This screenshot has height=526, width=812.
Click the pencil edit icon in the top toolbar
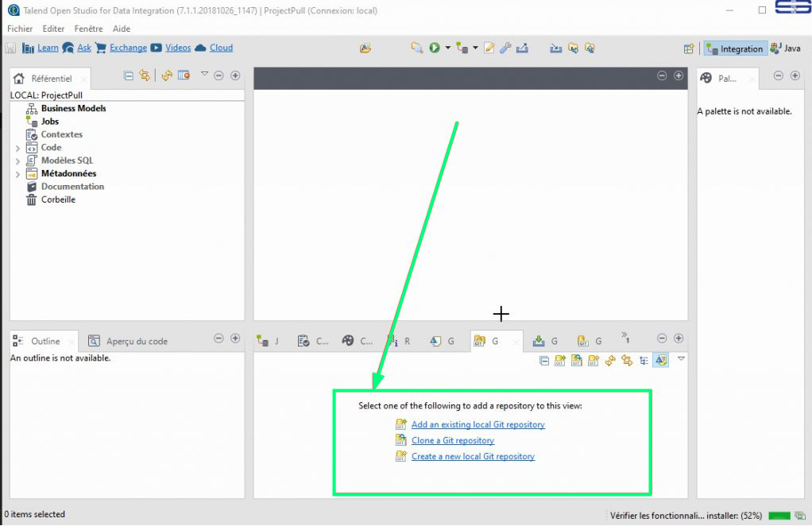(489, 48)
